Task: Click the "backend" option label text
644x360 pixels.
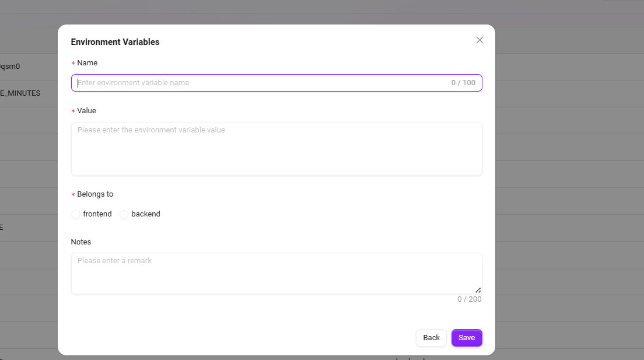Action: [146, 214]
